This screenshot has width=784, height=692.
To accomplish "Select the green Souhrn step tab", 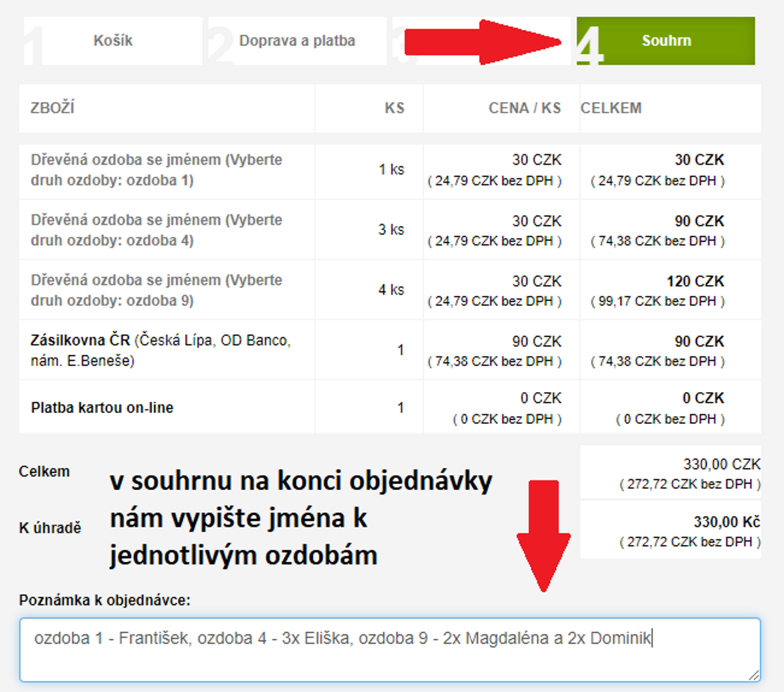I will pyautogui.click(x=666, y=41).
